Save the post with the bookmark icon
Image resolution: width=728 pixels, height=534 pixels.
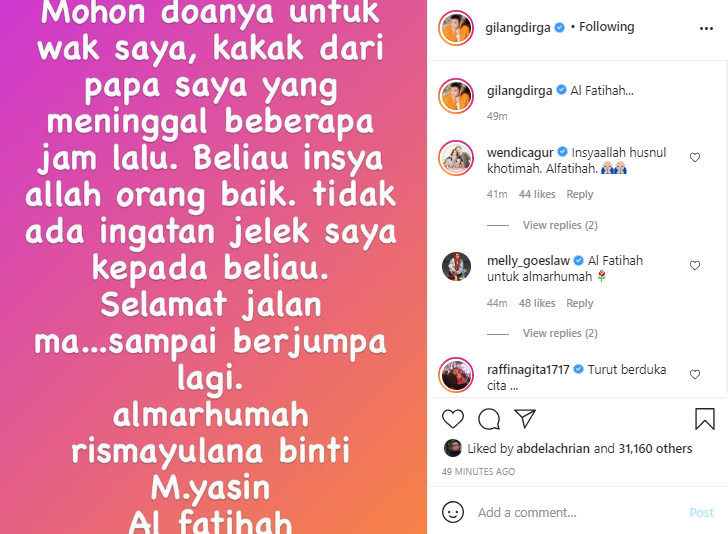click(x=705, y=419)
